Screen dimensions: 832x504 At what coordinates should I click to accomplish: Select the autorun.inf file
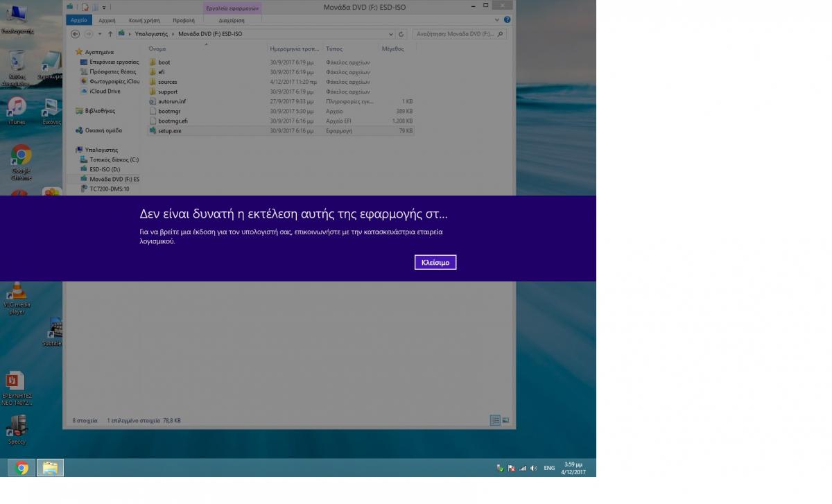tap(171, 101)
